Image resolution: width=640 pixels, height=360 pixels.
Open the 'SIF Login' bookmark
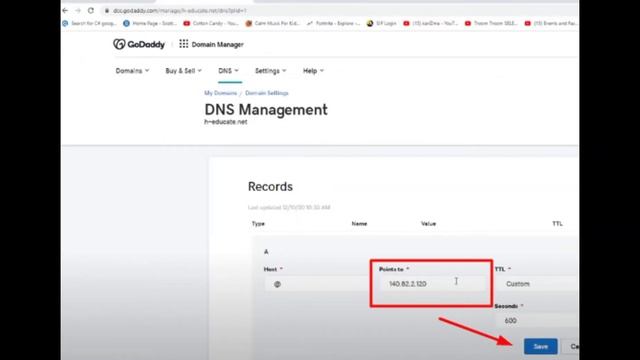pyautogui.click(x=382, y=23)
